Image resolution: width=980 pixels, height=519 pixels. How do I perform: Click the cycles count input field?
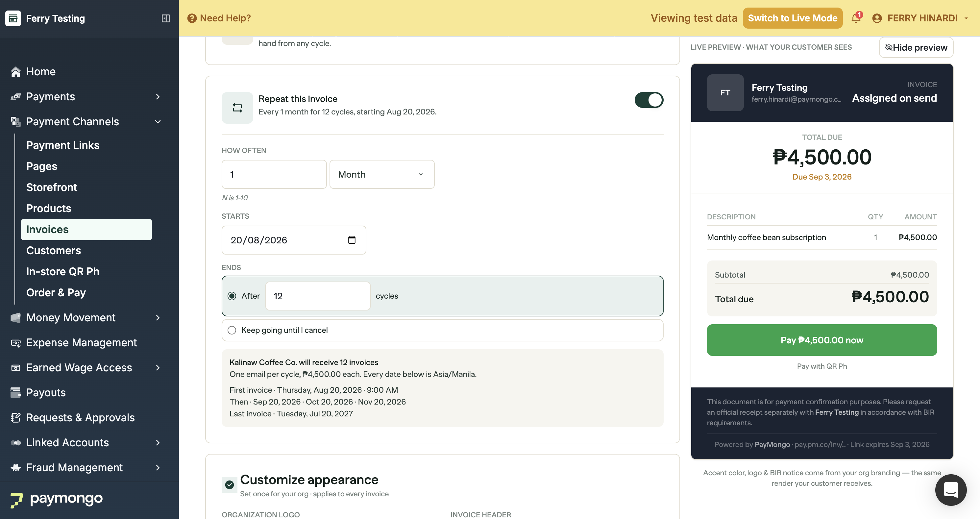click(318, 296)
